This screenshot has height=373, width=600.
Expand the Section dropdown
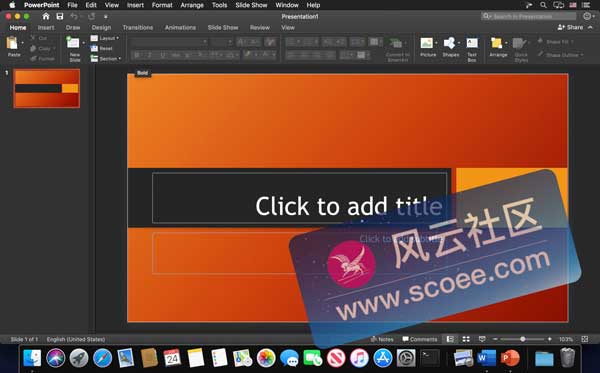106,59
